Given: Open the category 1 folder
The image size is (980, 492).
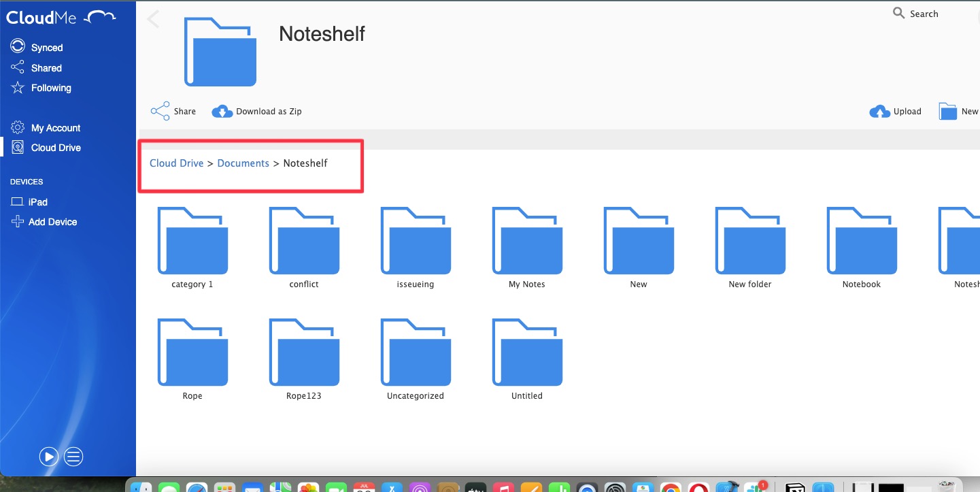Looking at the screenshot, I should (192, 248).
